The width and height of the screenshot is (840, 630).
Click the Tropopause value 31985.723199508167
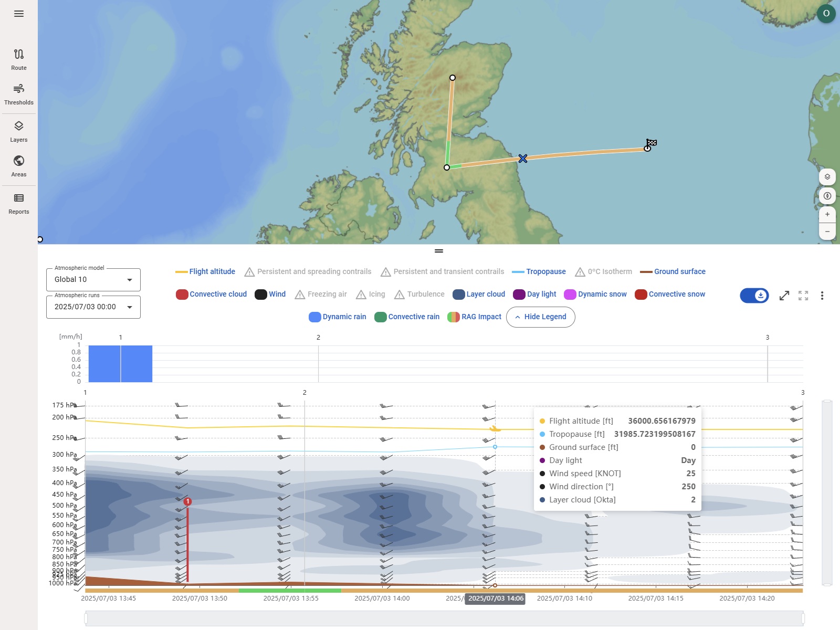pos(655,434)
